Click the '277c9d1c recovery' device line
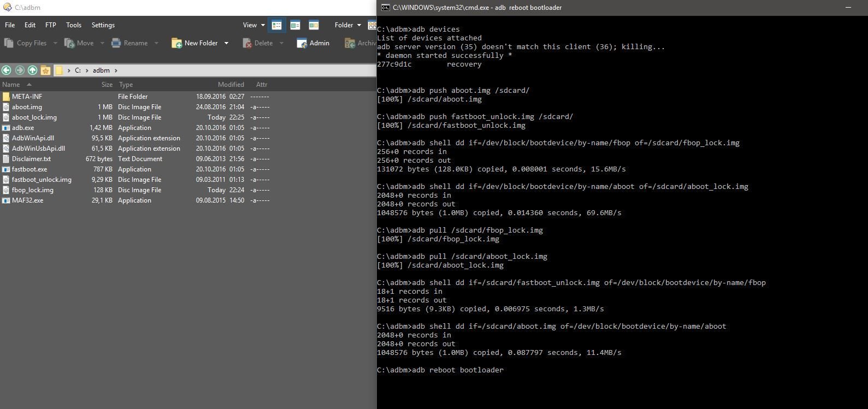 (429, 64)
